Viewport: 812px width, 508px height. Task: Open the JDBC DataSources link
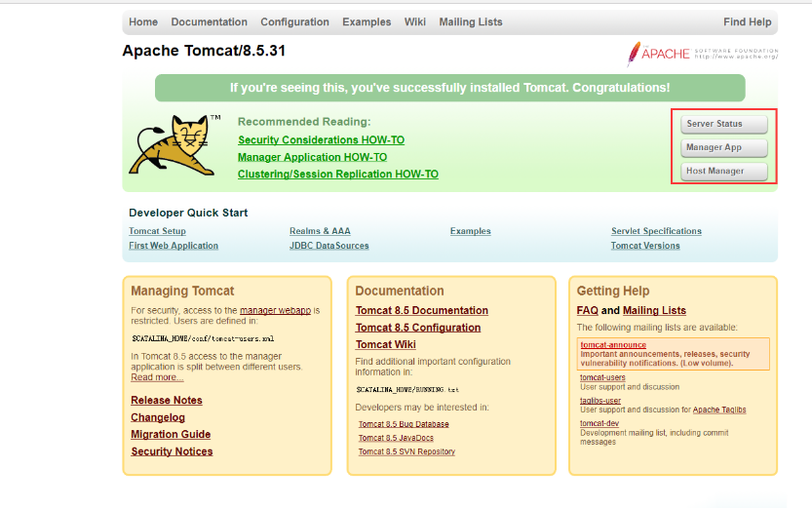pos(329,246)
